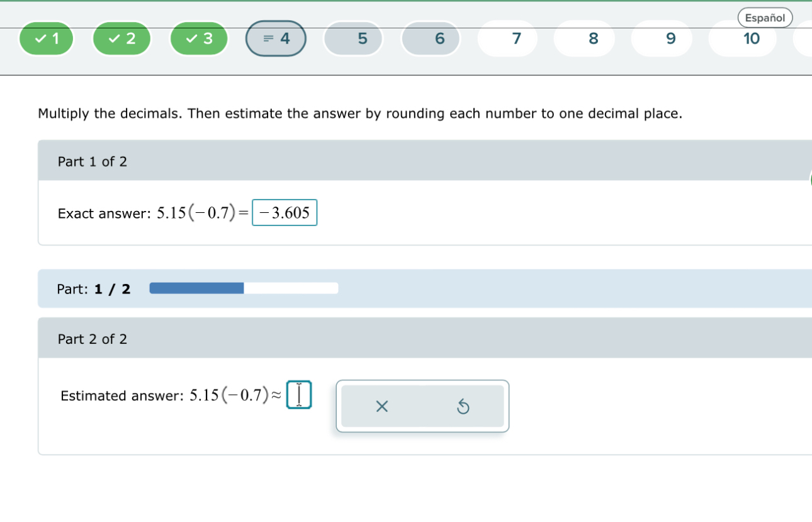The height and width of the screenshot is (522, 812).
Task: Click the Español button
Action: point(765,18)
